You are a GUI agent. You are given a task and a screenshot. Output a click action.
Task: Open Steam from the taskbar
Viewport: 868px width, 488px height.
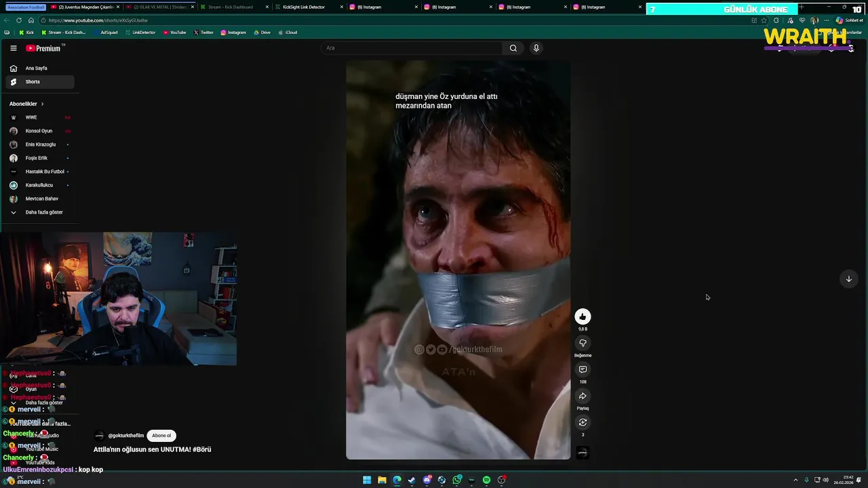pos(412,480)
